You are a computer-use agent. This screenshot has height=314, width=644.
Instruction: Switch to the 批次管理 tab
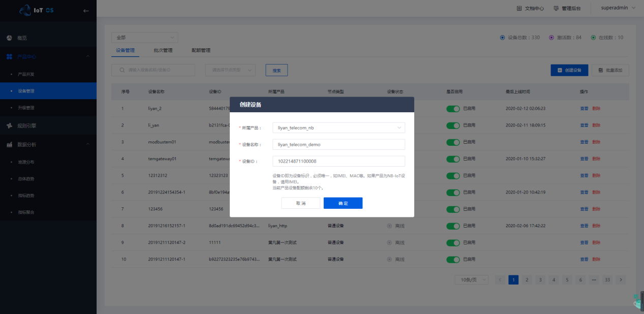(163, 51)
